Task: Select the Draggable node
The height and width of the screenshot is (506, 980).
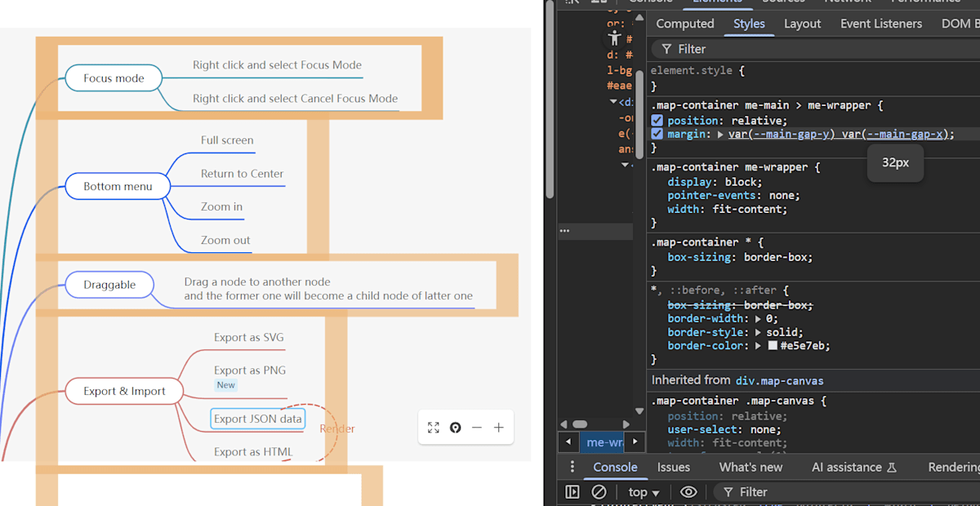Action: 109,285
